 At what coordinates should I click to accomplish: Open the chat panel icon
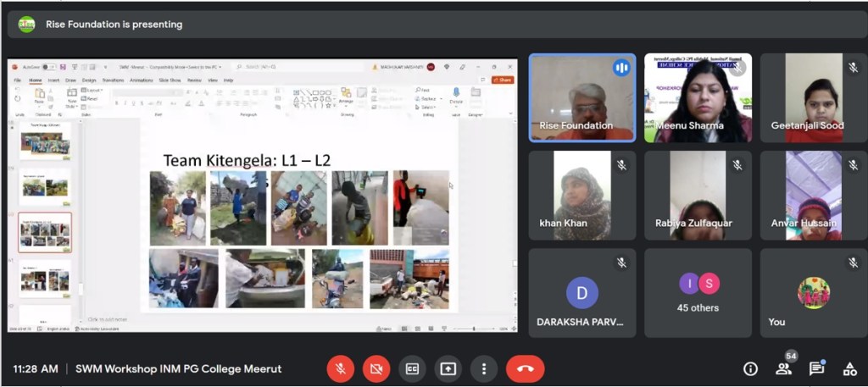[816, 368]
